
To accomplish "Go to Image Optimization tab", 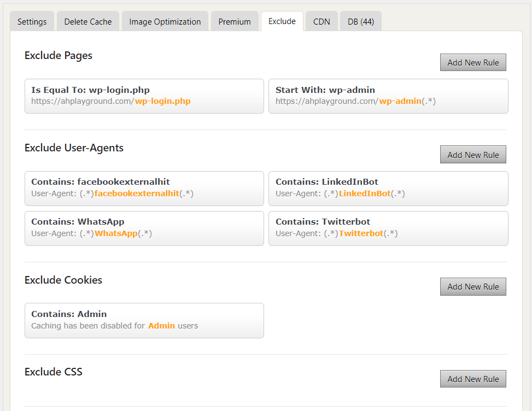I will pos(165,22).
